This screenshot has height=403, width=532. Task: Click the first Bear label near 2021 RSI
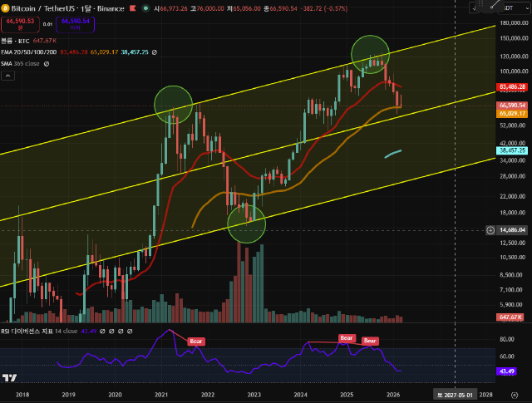pyautogui.click(x=196, y=342)
